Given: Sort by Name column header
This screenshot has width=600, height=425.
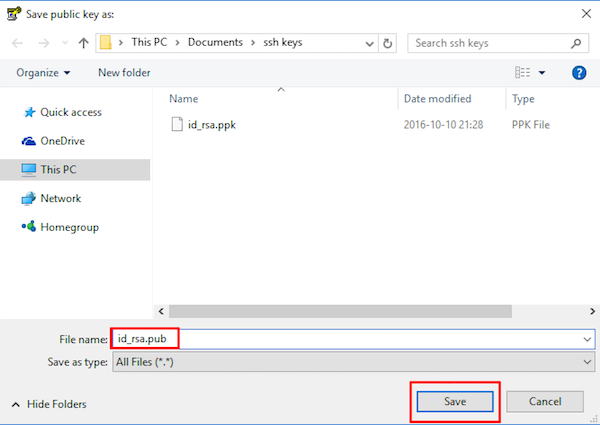Looking at the screenshot, I should 184,99.
